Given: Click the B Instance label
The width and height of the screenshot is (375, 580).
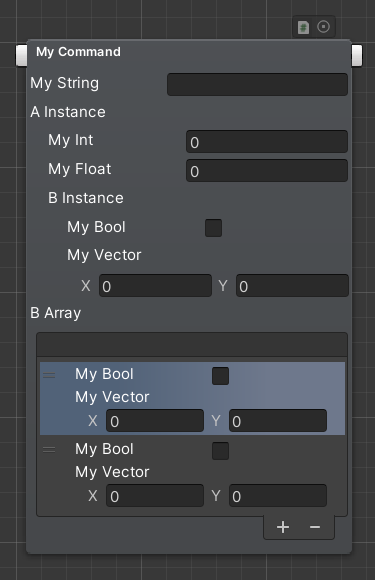Looking at the screenshot, I should tap(86, 198).
